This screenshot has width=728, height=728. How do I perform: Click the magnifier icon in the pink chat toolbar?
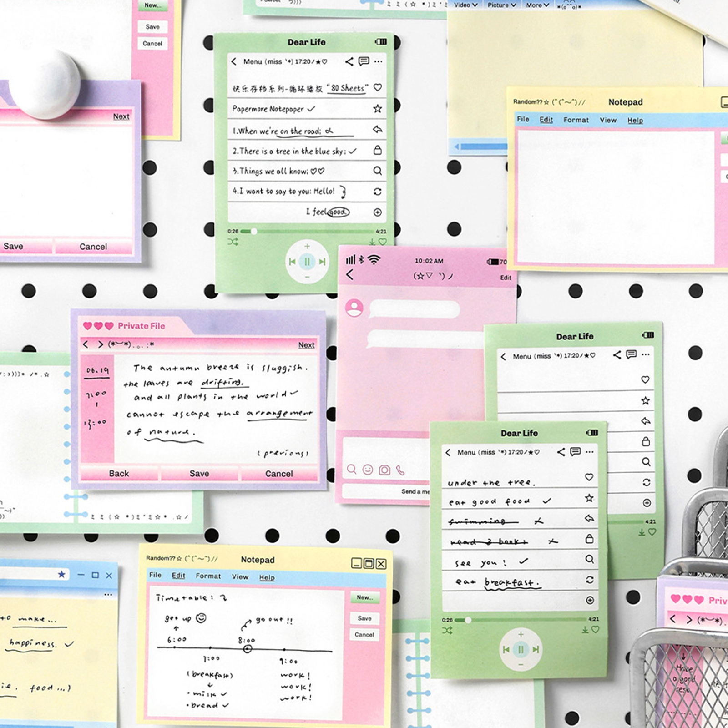click(351, 469)
